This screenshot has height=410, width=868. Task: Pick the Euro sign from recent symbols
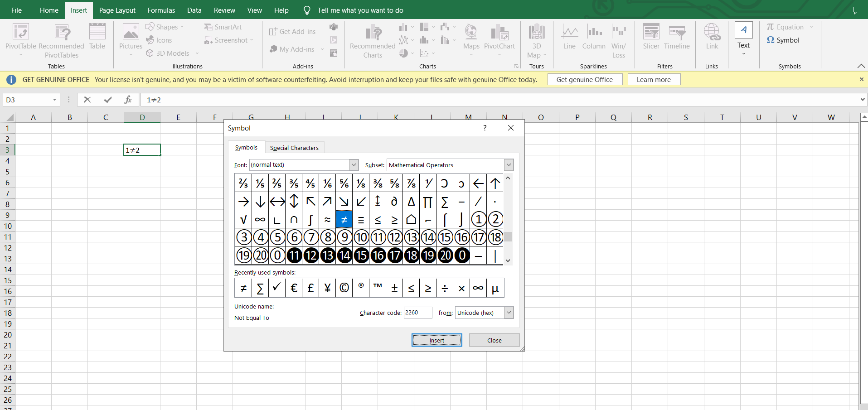(294, 288)
